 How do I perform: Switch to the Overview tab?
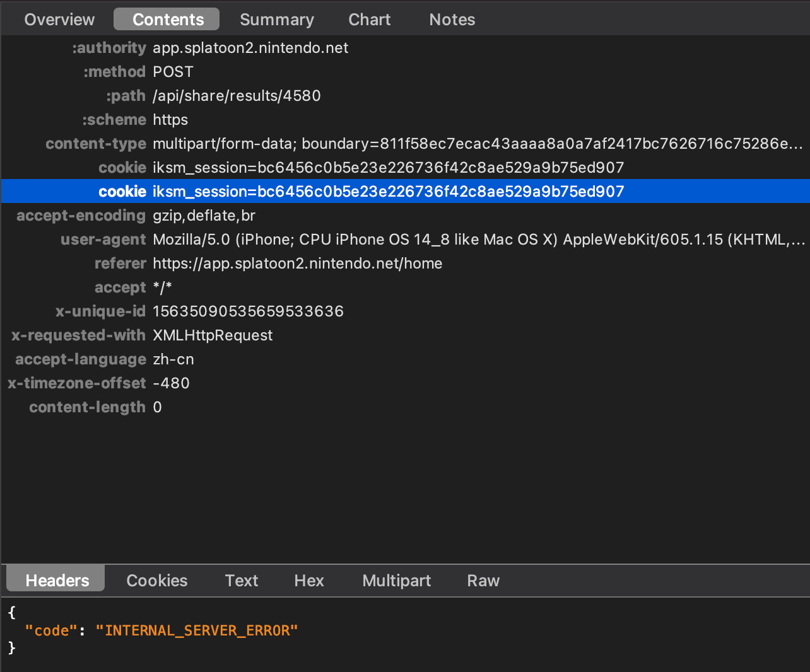tap(59, 20)
